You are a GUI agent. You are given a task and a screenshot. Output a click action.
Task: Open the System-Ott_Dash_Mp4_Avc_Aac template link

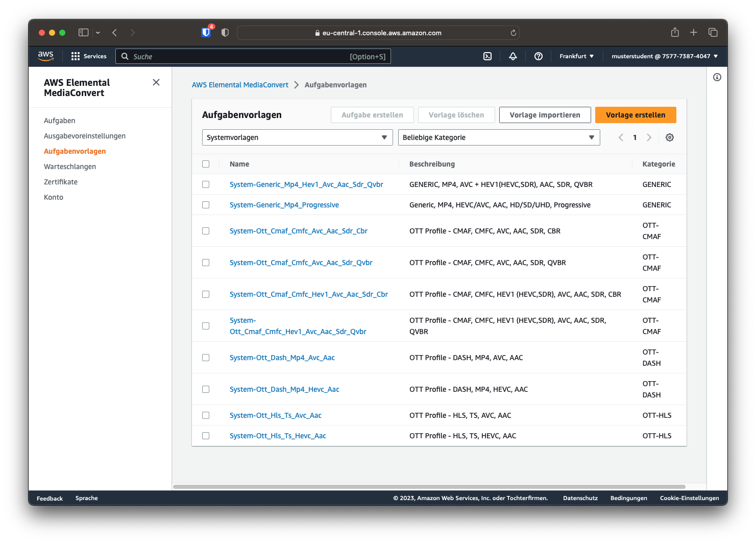tap(282, 358)
